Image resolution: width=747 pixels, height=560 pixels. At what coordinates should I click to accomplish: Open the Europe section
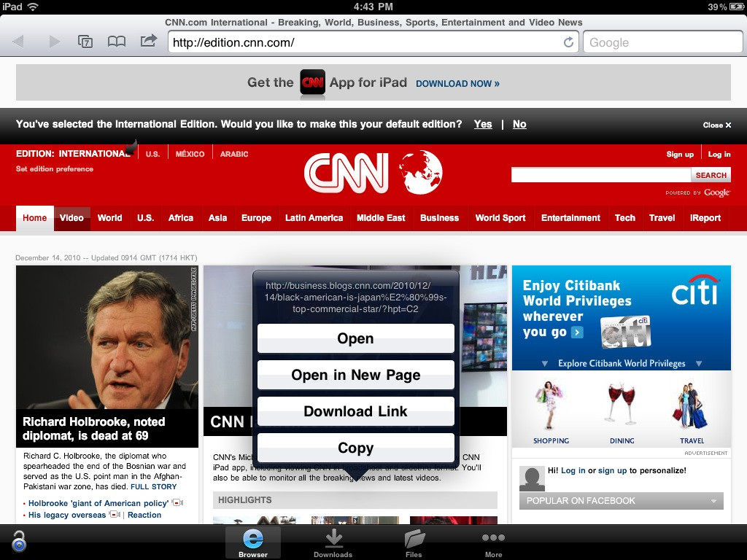(256, 218)
